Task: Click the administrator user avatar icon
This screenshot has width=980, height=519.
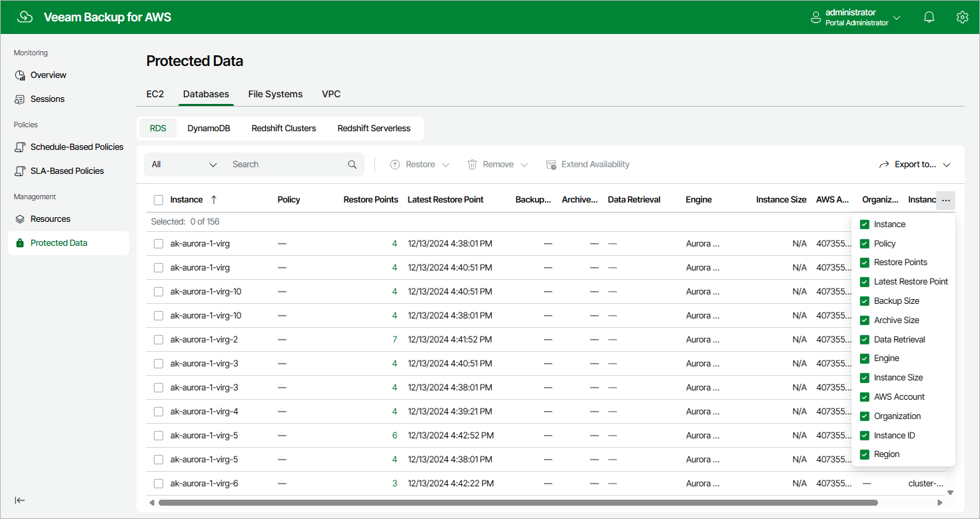Action: click(x=815, y=18)
